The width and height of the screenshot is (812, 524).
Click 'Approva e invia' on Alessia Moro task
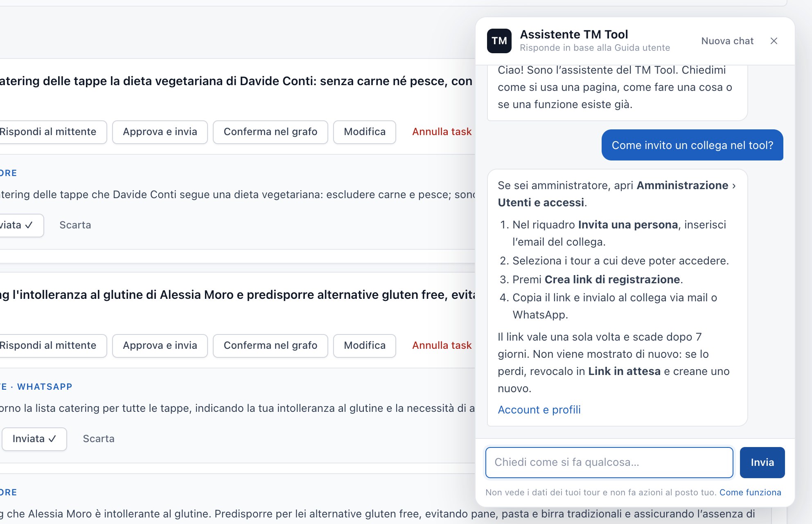pyautogui.click(x=160, y=346)
